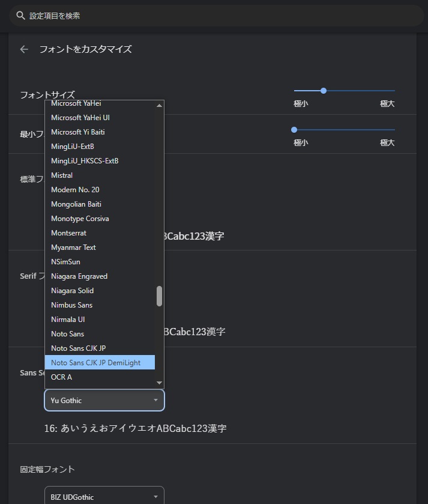Pick the Noto Sans CJK JP font
Screen dimensions: 428x504
point(100,348)
